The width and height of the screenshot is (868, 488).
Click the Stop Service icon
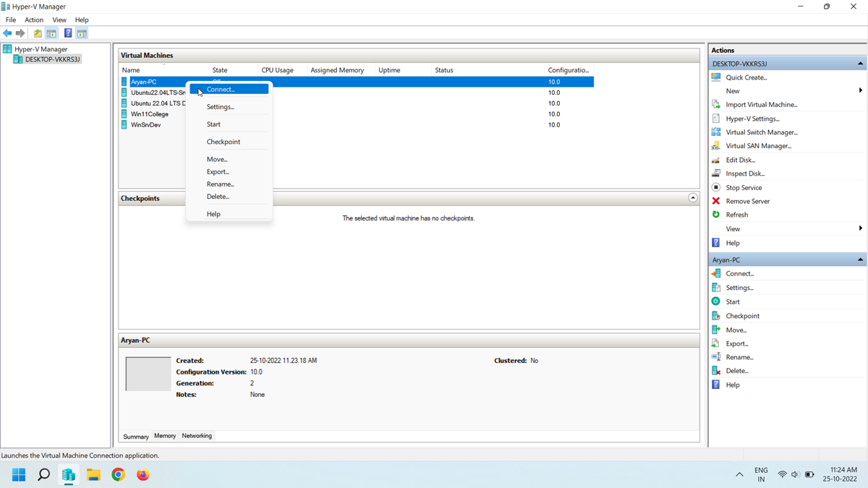[716, 187]
